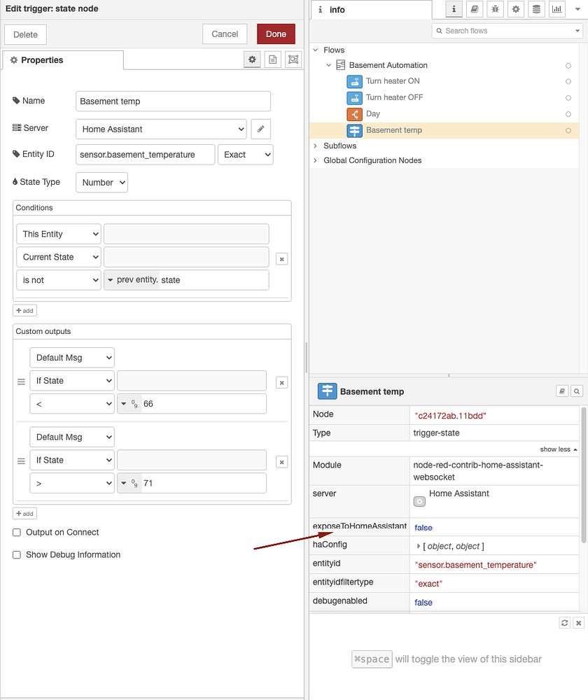This screenshot has width=588, height=700.
Task: Enable Output on Connect
Action: click(x=17, y=532)
